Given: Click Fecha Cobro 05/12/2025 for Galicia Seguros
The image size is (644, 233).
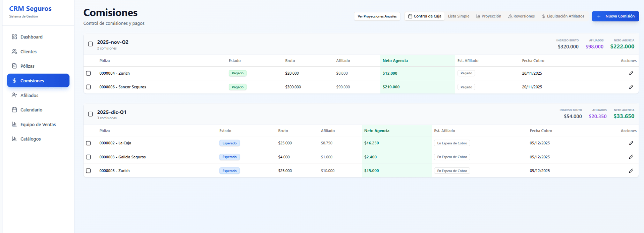Looking at the screenshot, I should tap(540, 157).
